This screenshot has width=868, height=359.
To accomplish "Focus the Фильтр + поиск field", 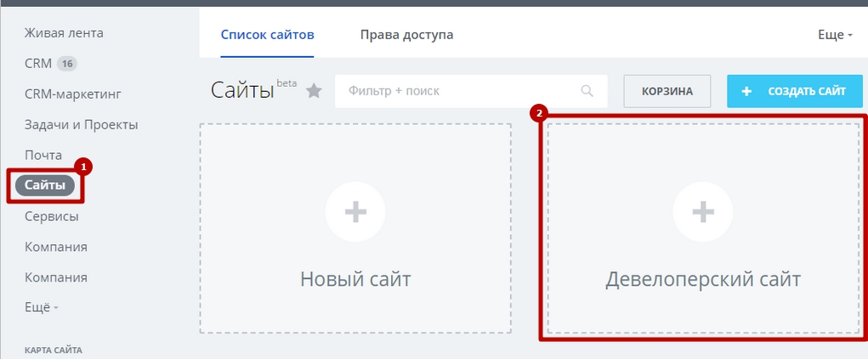I will [x=471, y=91].
